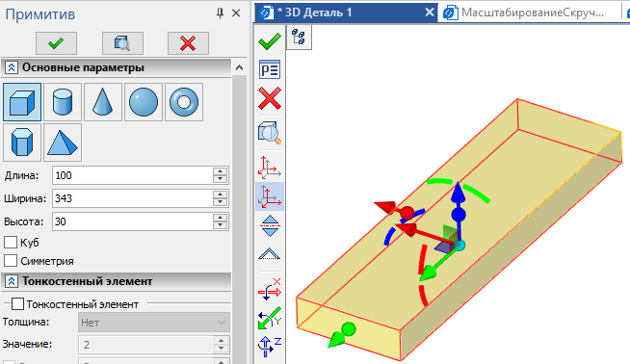This screenshot has width=630, height=364.
Task: Select the hexagonal prism primitive
Action: pos(22,143)
